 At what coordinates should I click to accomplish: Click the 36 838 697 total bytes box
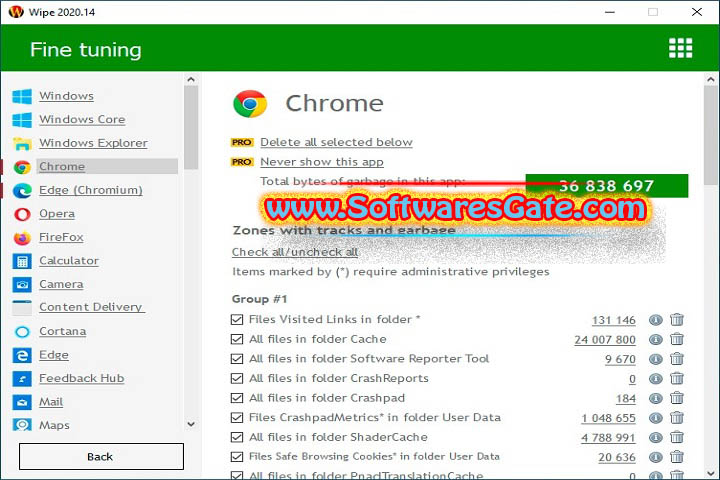pyautogui.click(x=607, y=186)
